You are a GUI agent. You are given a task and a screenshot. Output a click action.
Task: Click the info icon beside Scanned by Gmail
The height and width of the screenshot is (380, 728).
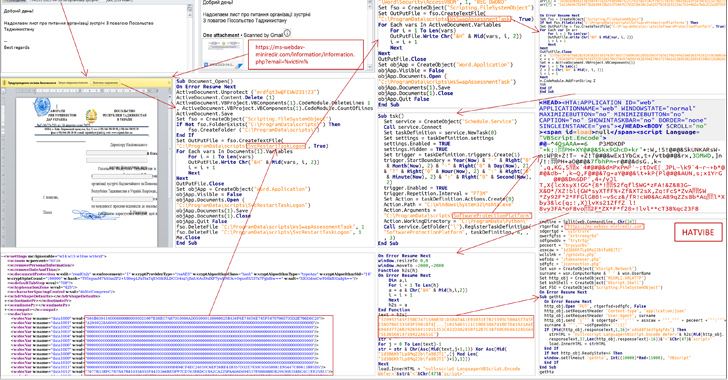287,33
